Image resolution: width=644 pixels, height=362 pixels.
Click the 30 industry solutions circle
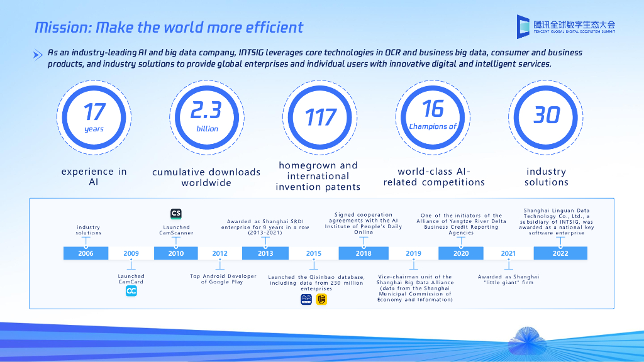point(546,118)
